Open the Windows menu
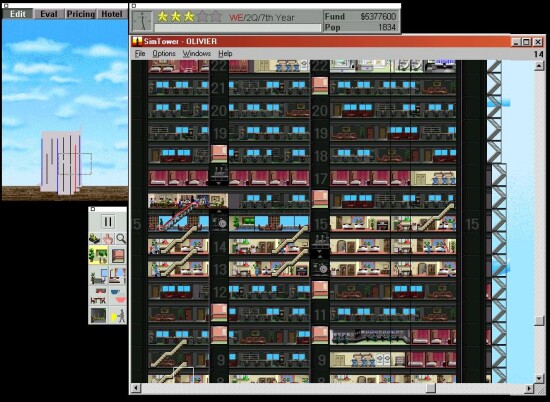 click(196, 54)
